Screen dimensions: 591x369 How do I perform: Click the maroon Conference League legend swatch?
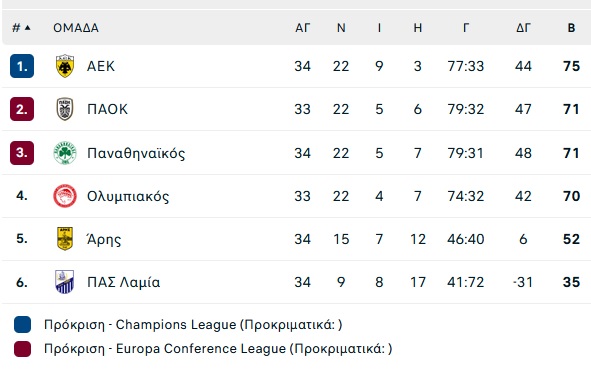pyautogui.click(x=22, y=349)
